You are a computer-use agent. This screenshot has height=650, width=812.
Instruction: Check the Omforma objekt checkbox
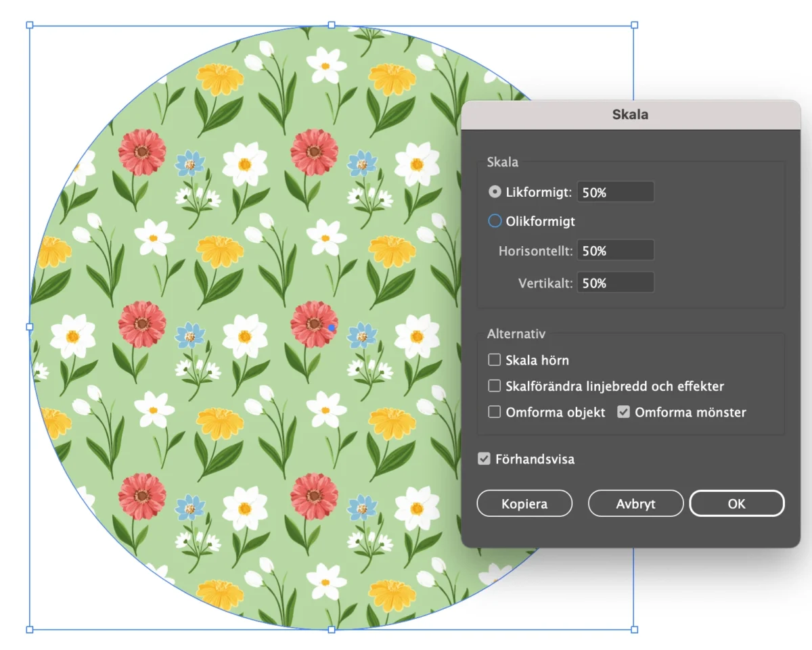[495, 412]
